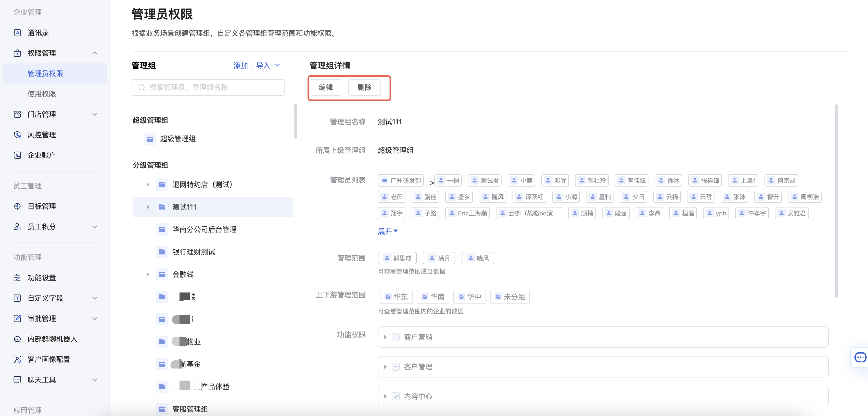868x416 pixels.
Task: Expand the 门店管理 menu chevron
Action: [x=95, y=114]
